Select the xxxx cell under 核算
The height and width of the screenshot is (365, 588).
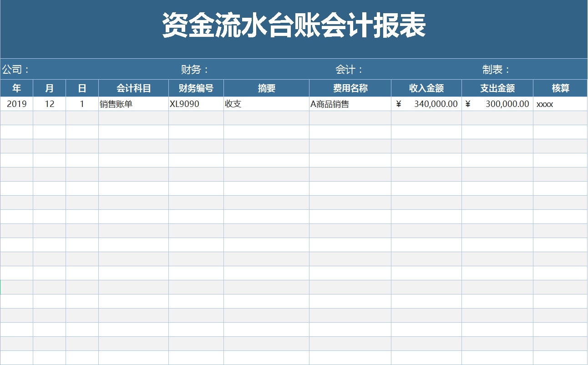(x=561, y=104)
